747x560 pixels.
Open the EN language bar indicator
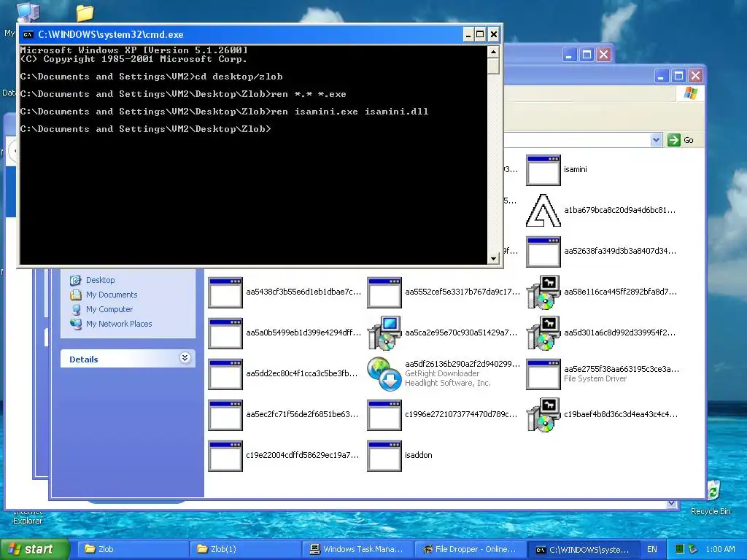[x=652, y=549]
